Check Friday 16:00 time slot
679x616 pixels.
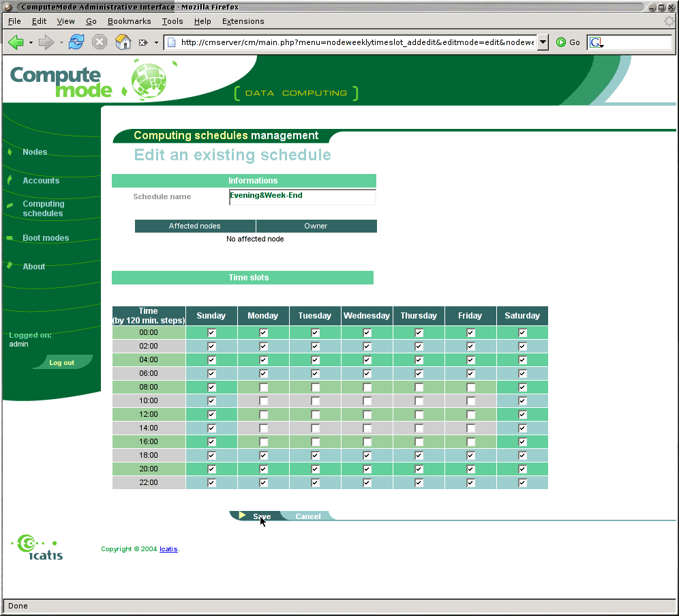click(x=470, y=442)
